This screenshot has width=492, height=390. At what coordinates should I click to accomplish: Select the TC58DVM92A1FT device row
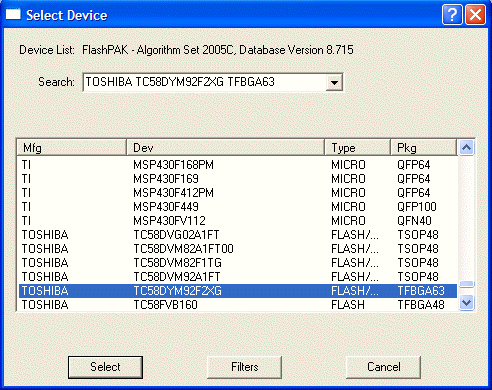coord(238,277)
